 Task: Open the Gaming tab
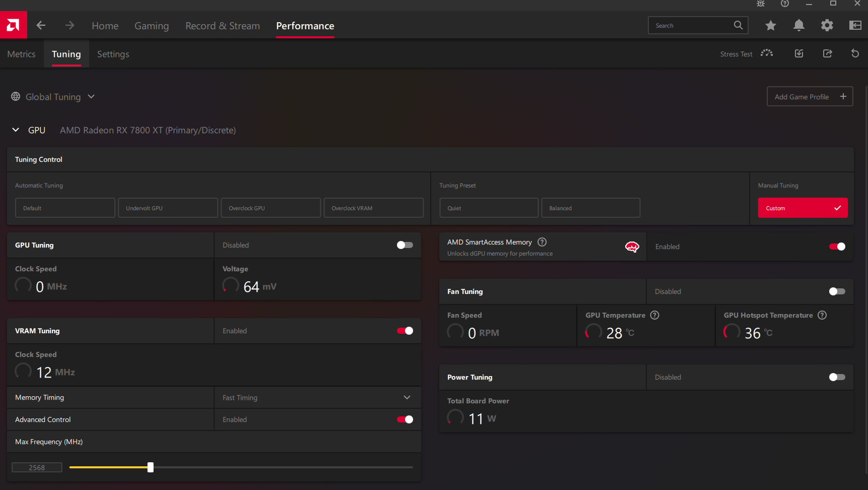(x=152, y=26)
